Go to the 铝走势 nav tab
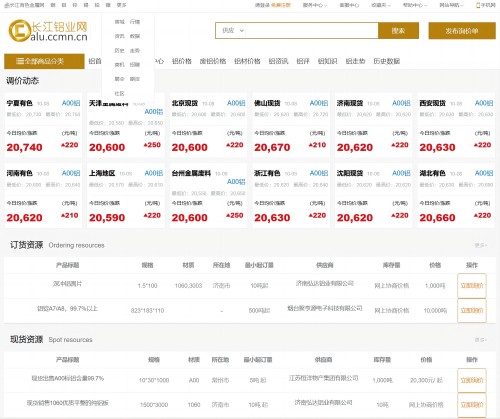Screen dimensions: 500x419 [355, 61]
